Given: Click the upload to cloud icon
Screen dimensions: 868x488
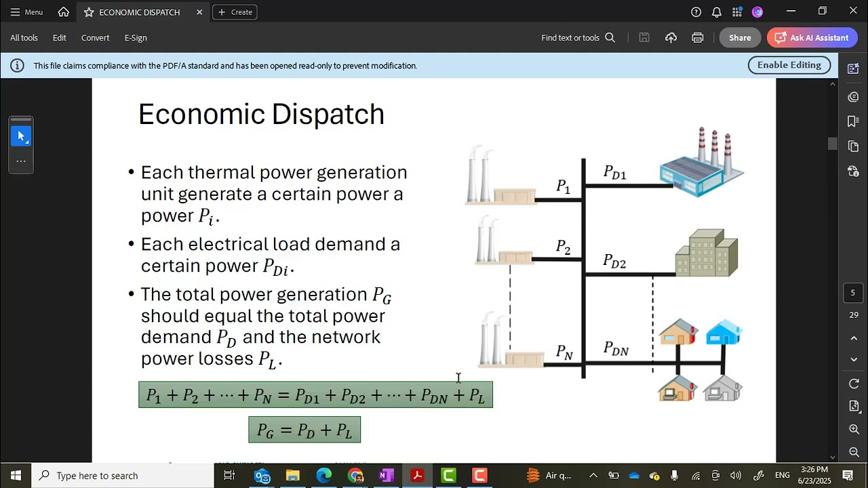Looking at the screenshot, I should click(671, 38).
